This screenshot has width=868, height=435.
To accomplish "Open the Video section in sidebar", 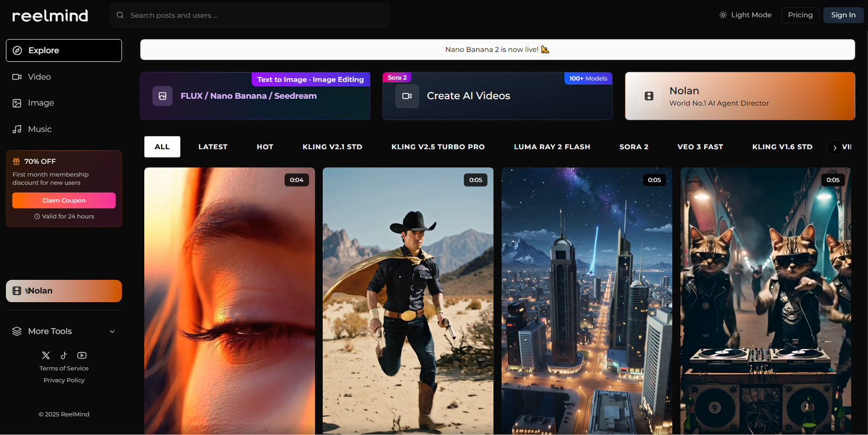I will pyautogui.click(x=39, y=77).
